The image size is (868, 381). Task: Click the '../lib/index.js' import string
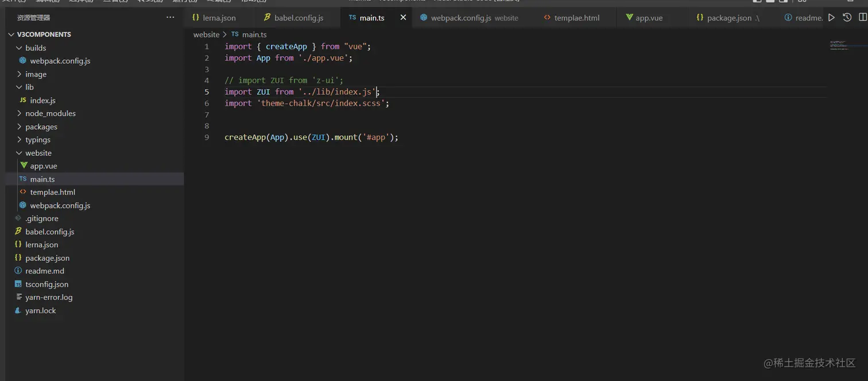click(336, 92)
